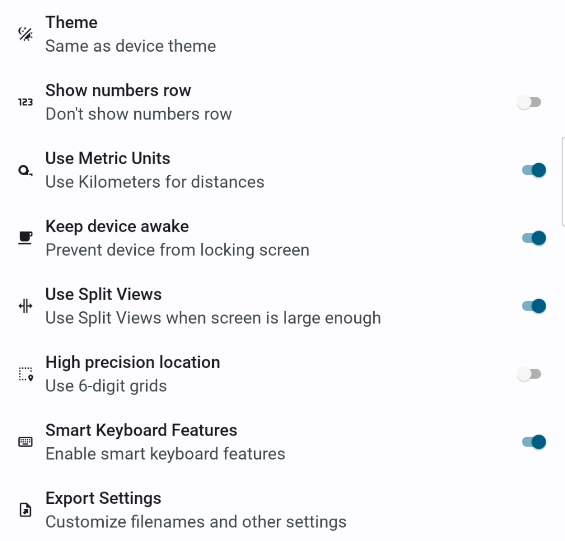Click the 123 numbers row icon
The height and width of the screenshot is (541, 565).
tap(25, 102)
